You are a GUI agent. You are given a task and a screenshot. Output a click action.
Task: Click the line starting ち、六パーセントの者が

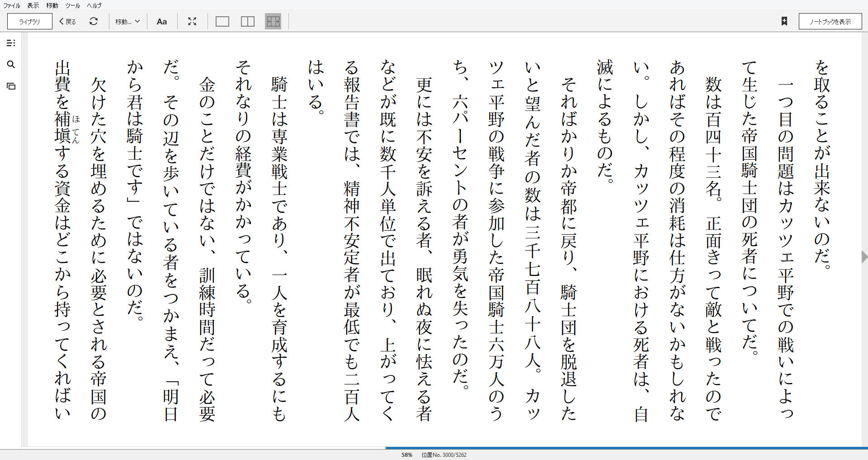pos(460,225)
